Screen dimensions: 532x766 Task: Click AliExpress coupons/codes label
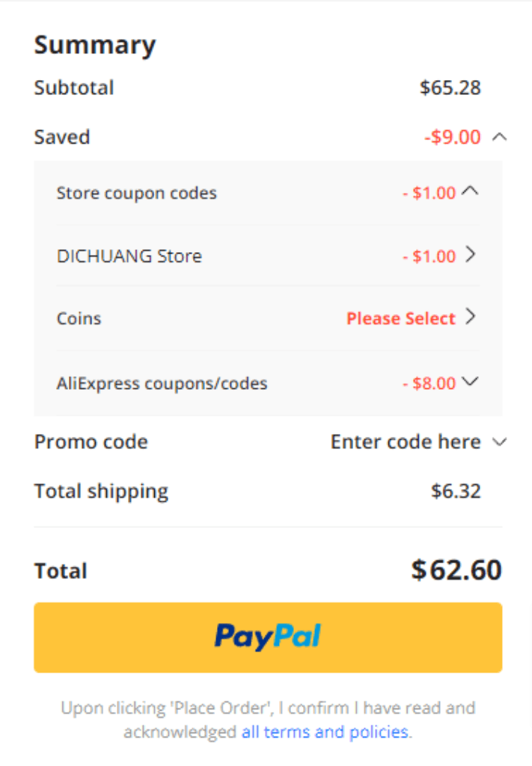coord(162,384)
